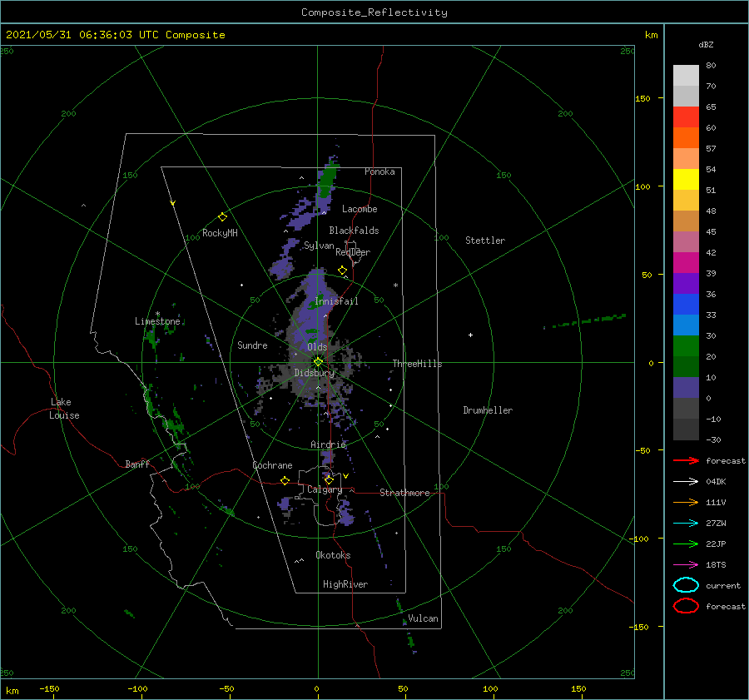Click the Sylvan label

click(319, 246)
